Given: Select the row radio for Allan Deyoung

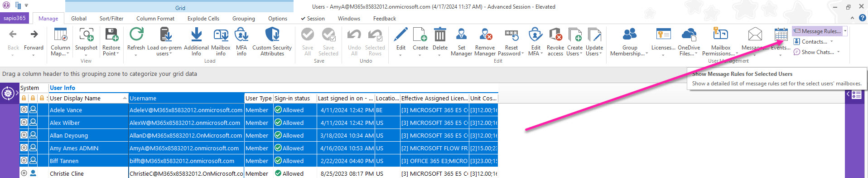Looking at the screenshot, I should click(24, 135).
